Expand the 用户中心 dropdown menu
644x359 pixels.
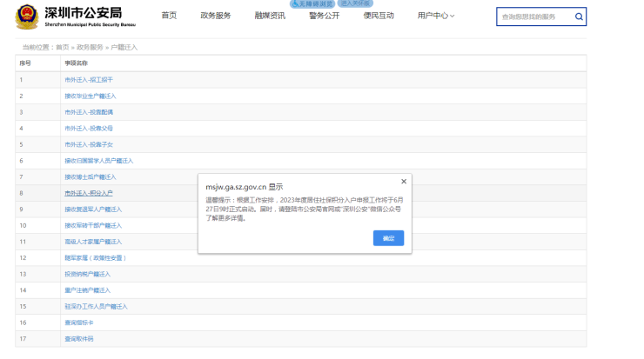point(435,17)
